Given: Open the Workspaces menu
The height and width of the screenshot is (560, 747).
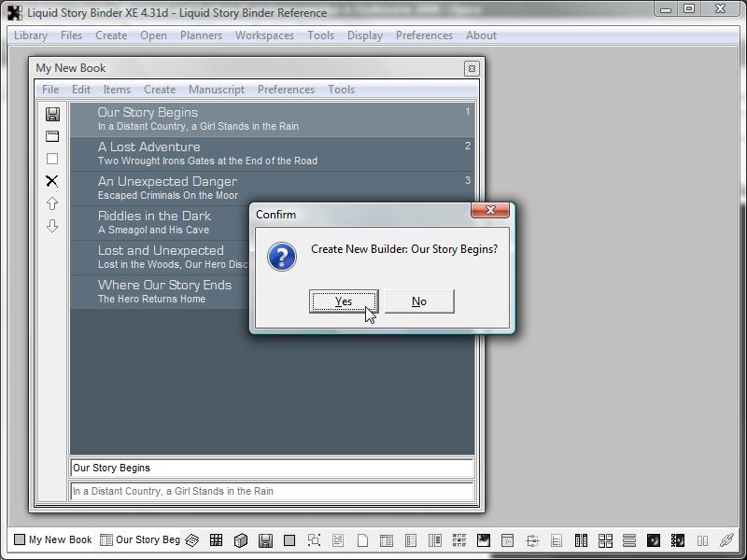Looking at the screenshot, I should (x=264, y=35).
